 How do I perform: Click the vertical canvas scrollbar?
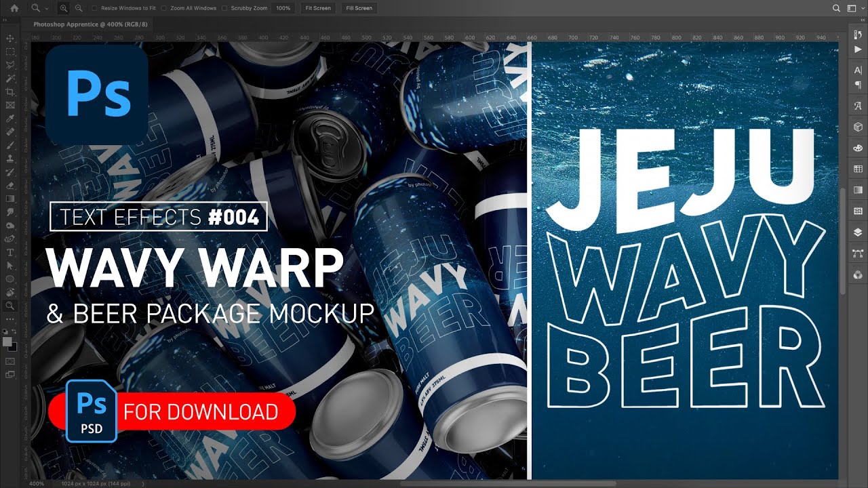coord(843,241)
